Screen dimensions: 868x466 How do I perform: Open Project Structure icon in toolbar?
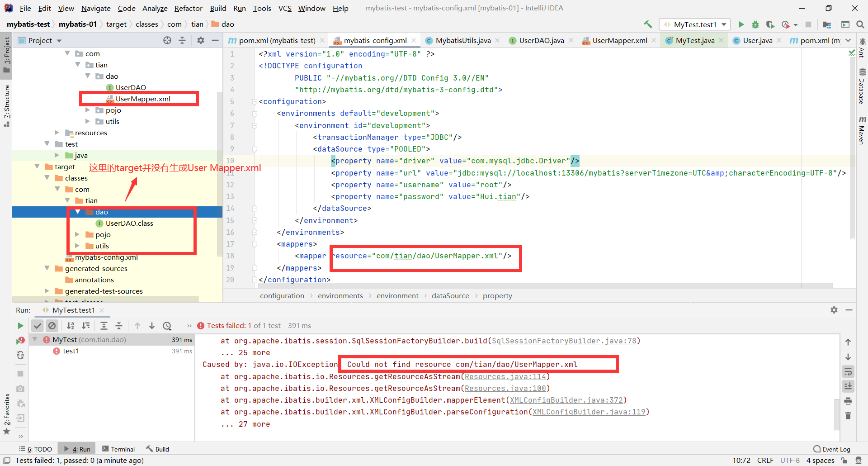827,24
